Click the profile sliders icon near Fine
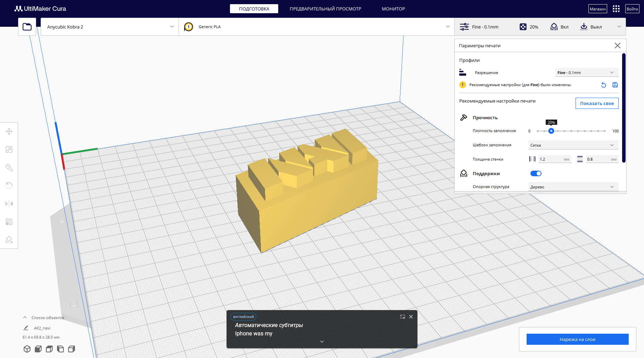 pos(464,27)
